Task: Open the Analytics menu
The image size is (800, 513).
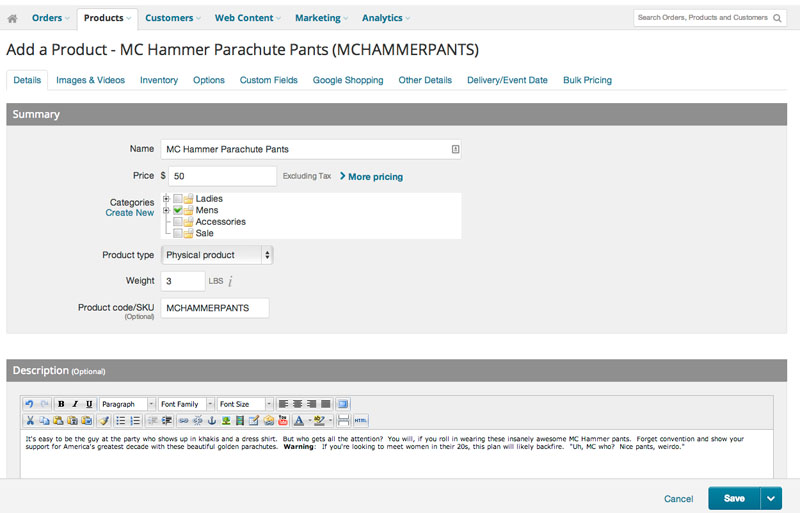Action: pyautogui.click(x=386, y=18)
